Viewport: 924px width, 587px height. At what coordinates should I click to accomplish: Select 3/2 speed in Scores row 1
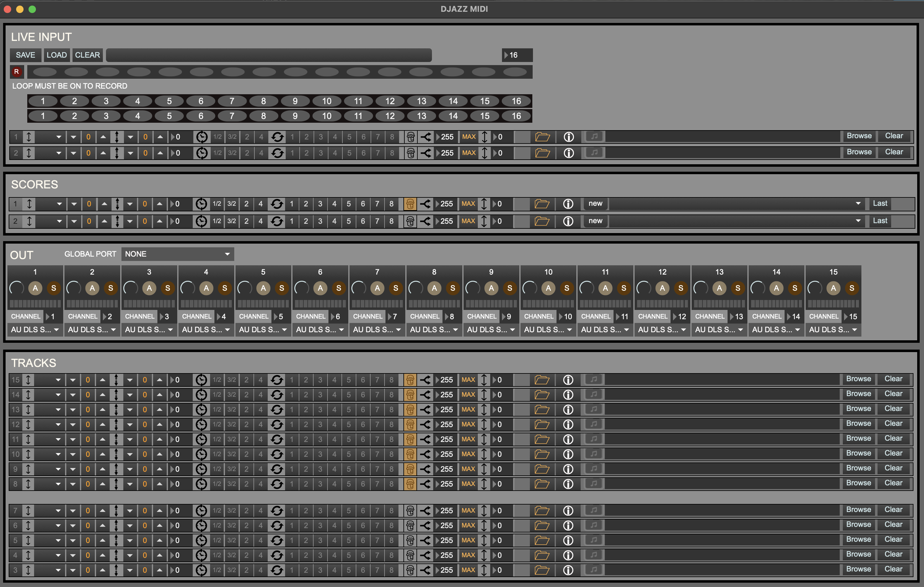tap(231, 204)
